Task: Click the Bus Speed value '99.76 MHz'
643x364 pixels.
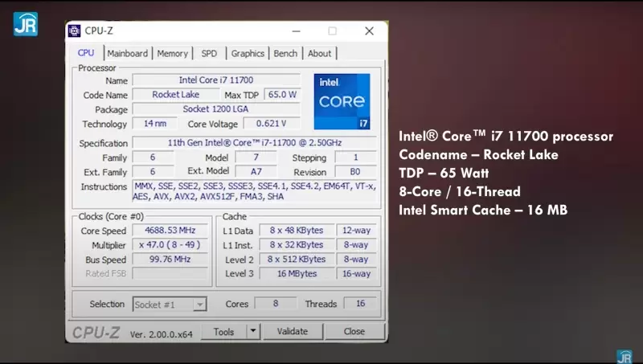Action: pos(170,259)
